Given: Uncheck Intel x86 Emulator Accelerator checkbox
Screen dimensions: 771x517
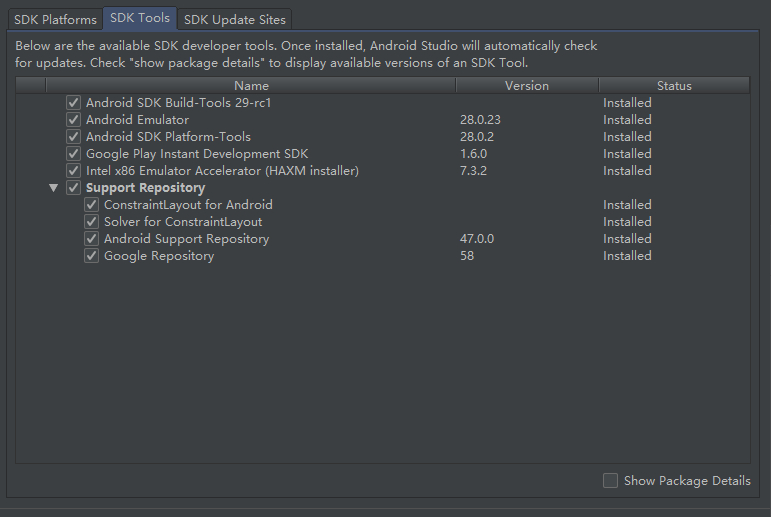Looking at the screenshot, I should (x=73, y=171).
